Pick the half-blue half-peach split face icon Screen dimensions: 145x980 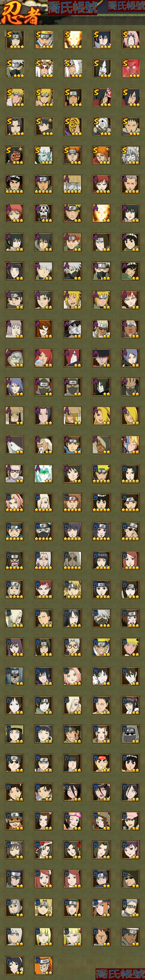pyautogui.click(x=130, y=444)
